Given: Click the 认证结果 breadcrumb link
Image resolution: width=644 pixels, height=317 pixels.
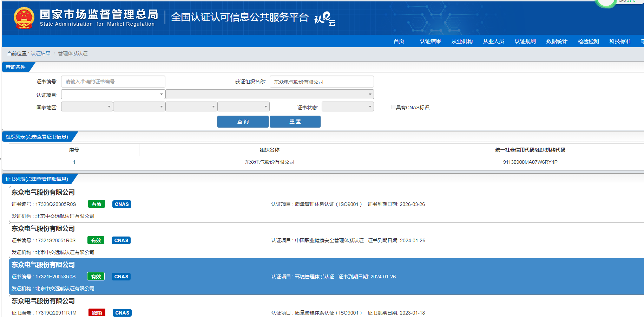Looking at the screenshot, I should [41, 53].
